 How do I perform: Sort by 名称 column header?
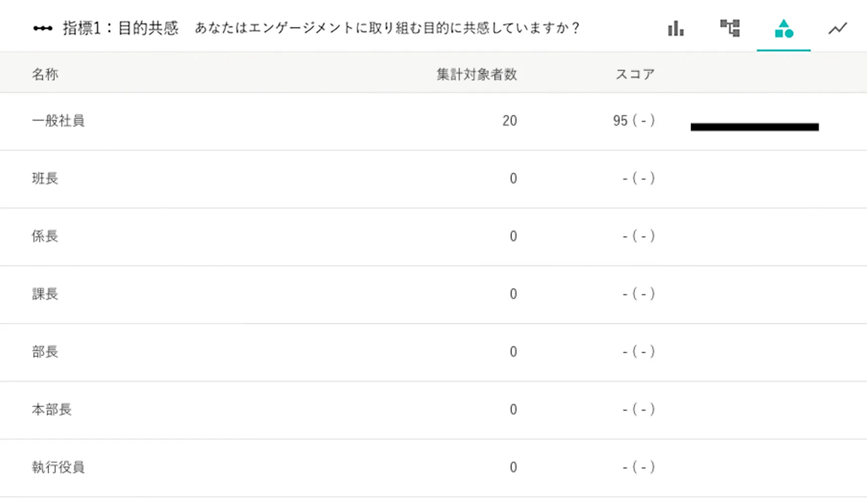pyautogui.click(x=45, y=74)
